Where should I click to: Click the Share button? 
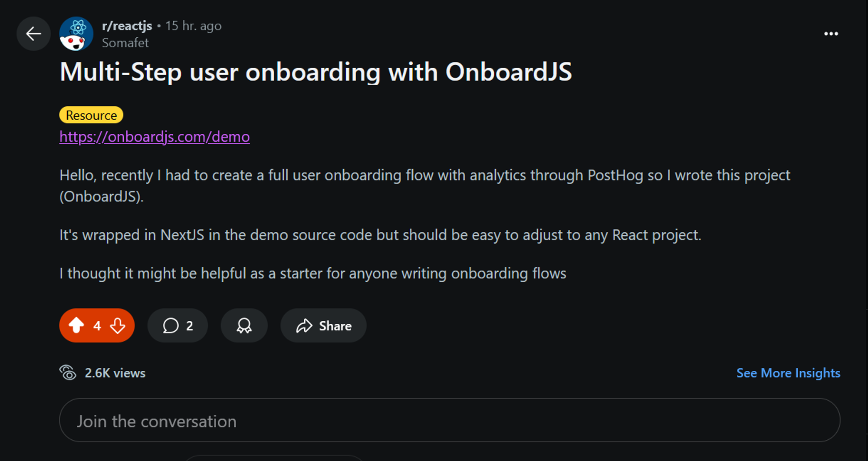[x=323, y=326]
